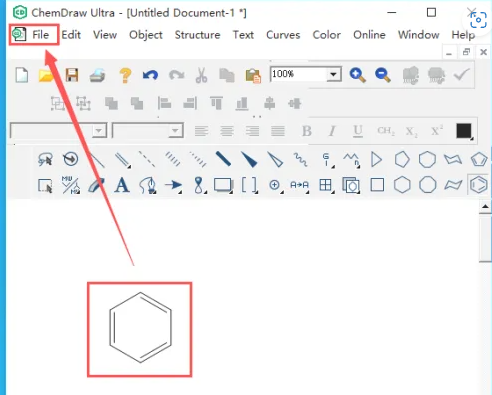Select the Text tool A
The width and height of the screenshot is (492, 395).
pyautogui.click(x=122, y=185)
